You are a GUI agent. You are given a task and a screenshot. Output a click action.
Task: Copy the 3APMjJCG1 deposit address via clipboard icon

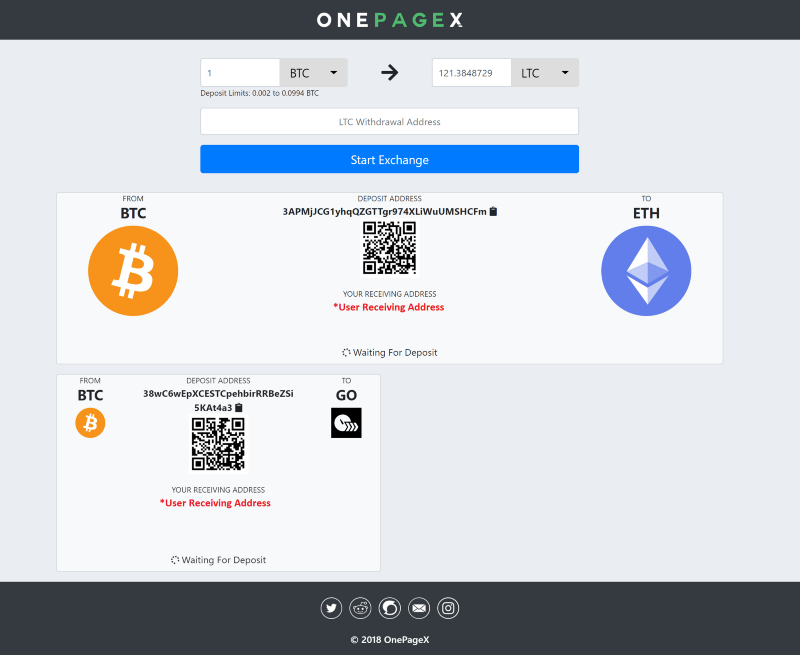[x=493, y=211]
